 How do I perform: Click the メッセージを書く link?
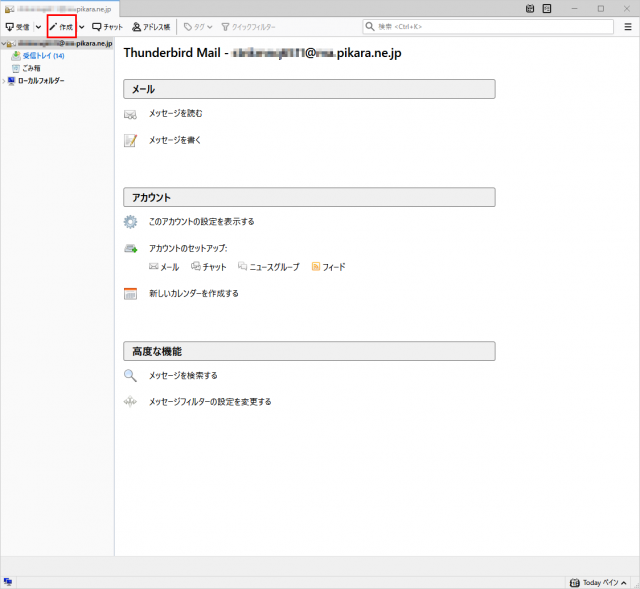[175, 140]
